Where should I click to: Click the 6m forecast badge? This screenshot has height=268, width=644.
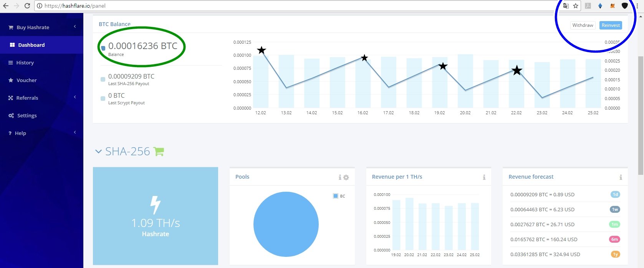click(x=615, y=239)
